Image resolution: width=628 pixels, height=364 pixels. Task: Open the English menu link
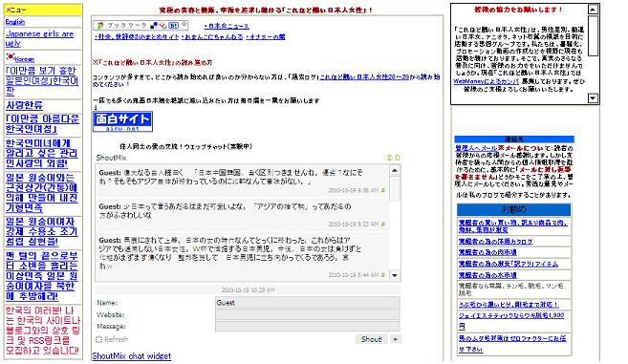pyautogui.click(x=15, y=22)
